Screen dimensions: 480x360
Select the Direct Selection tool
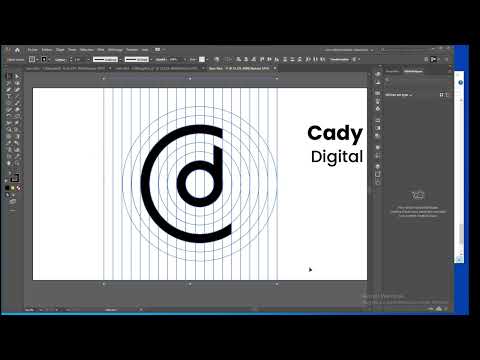point(17,76)
